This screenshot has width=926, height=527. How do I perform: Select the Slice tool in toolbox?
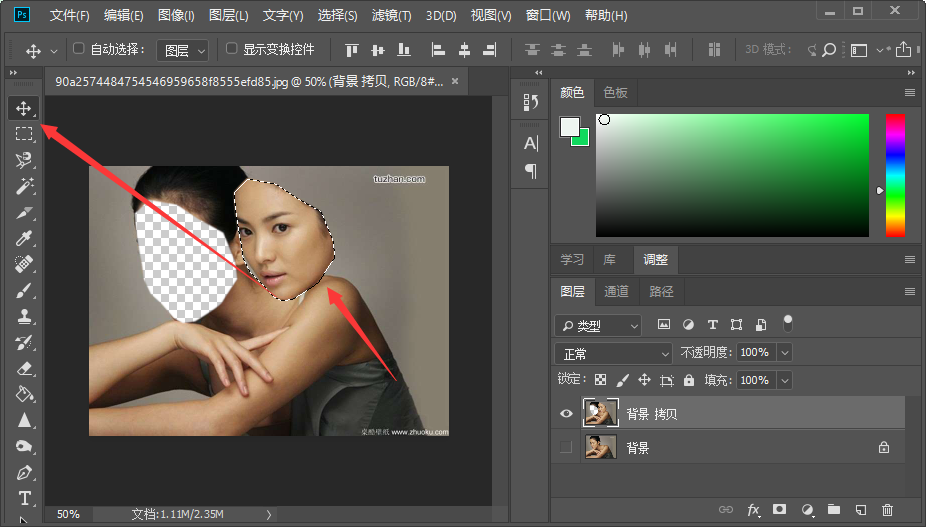pos(24,212)
